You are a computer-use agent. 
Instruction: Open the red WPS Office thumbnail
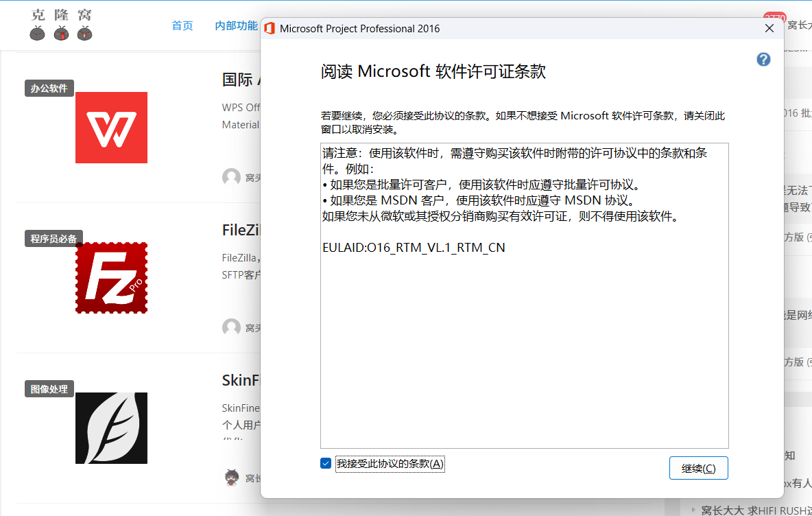(x=111, y=128)
